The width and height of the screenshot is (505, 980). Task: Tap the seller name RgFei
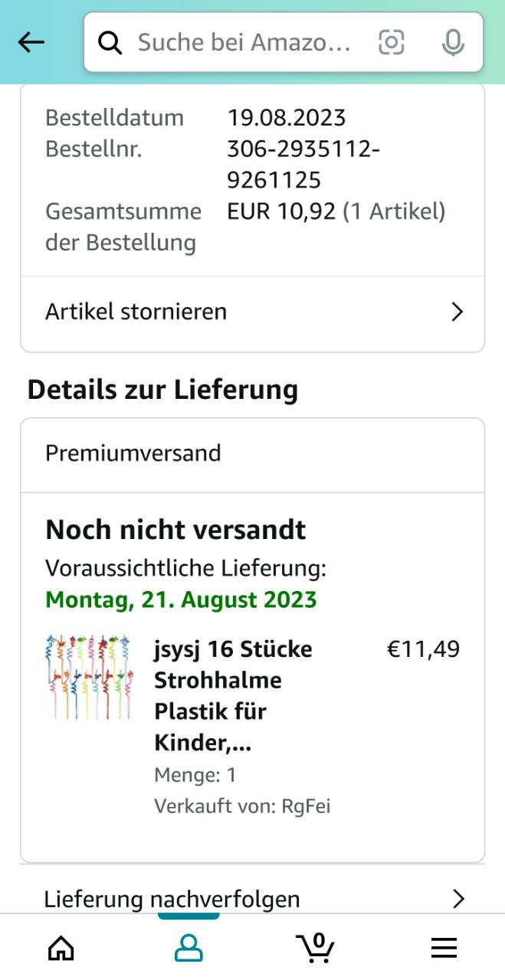pos(306,806)
